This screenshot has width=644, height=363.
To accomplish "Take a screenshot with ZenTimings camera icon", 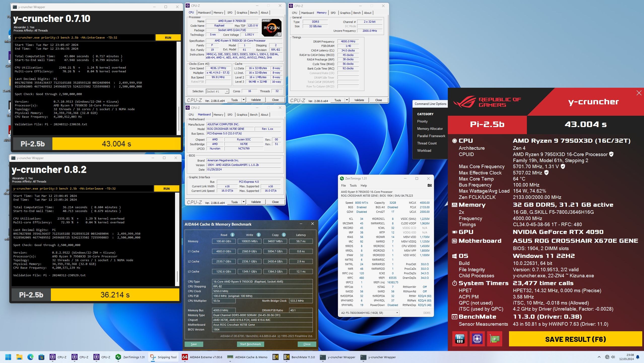I will [x=429, y=185].
